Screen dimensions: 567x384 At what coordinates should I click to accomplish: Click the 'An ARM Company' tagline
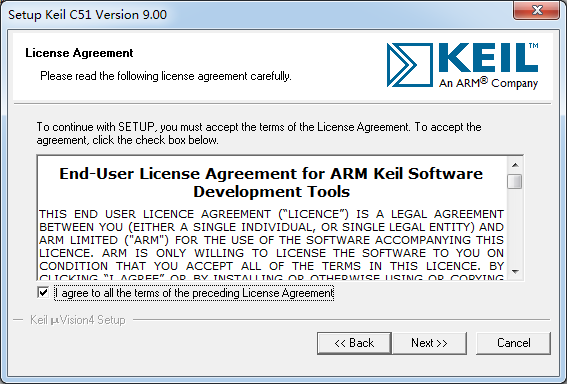[x=489, y=83]
